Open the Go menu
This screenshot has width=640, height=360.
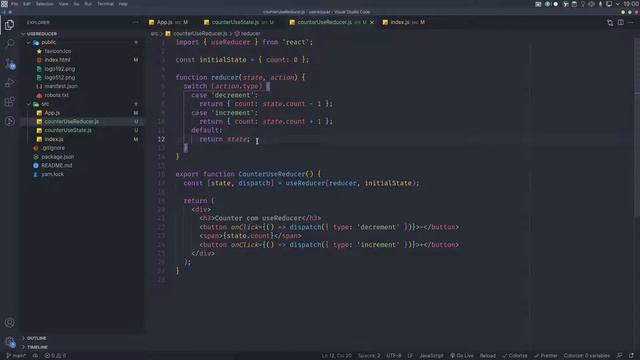tap(76, 4)
